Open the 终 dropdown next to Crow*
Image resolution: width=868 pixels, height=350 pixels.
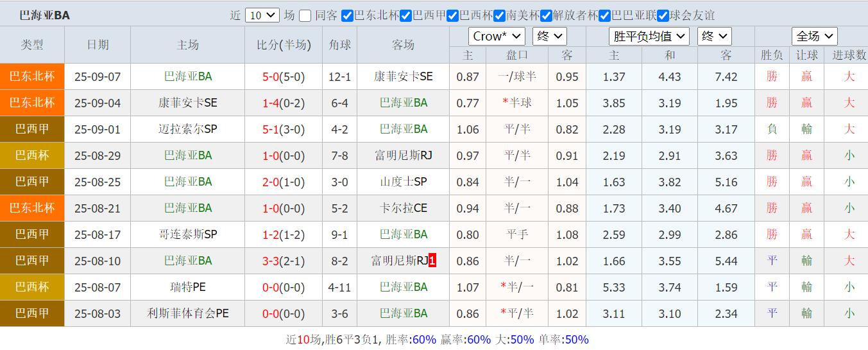click(x=549, y=37)
